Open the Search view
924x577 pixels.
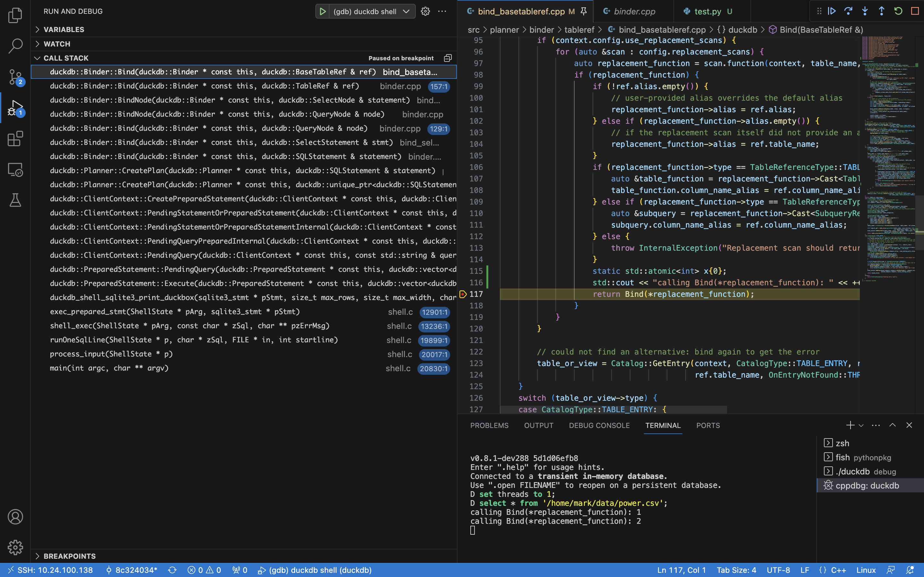pyautogui.click(x=15, y=46)
